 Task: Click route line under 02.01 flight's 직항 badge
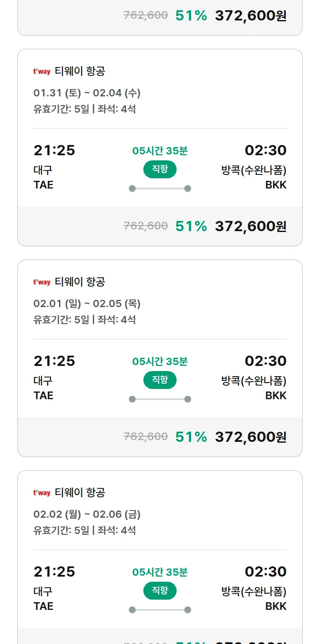[x=160, y=399]
